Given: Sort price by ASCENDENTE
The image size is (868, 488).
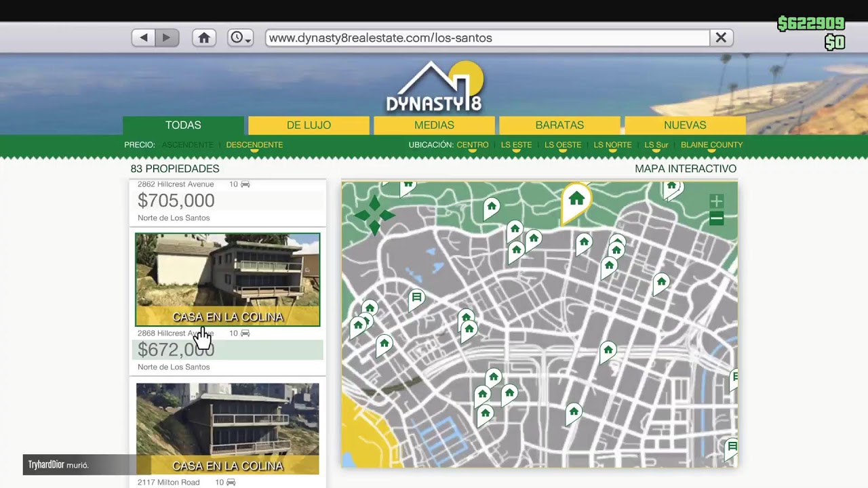Looking at the screenshot, I should [x=187, y=145].
